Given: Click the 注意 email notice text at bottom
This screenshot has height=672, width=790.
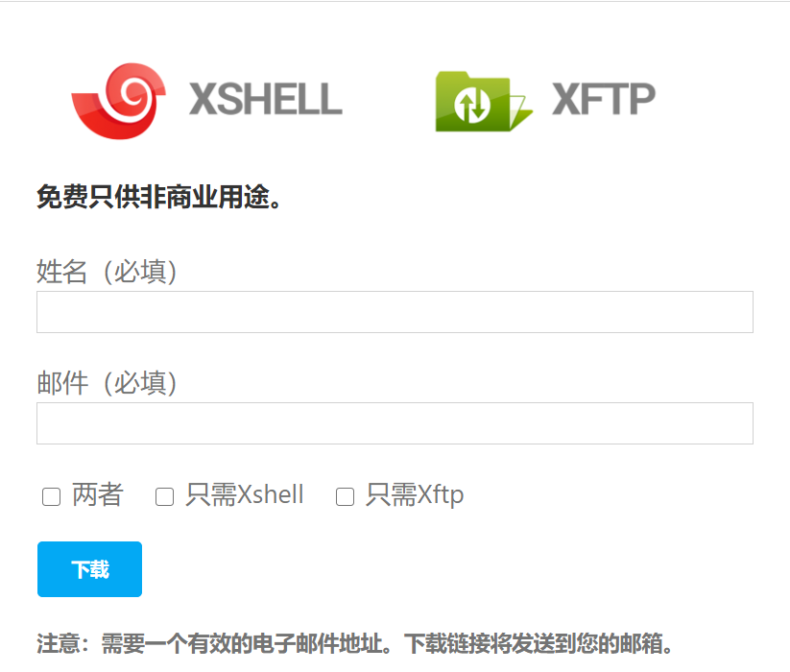Looking at the screenshot, I should click(354, 643).
